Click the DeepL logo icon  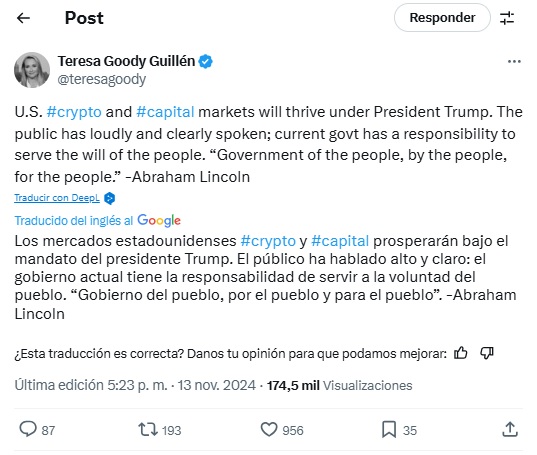click(110, 198)
